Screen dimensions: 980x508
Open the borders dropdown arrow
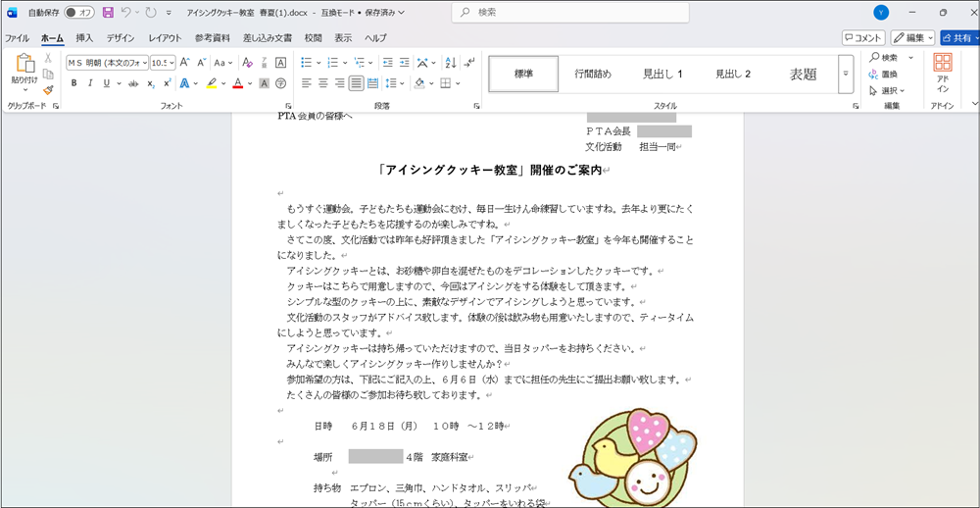[458, 83]
